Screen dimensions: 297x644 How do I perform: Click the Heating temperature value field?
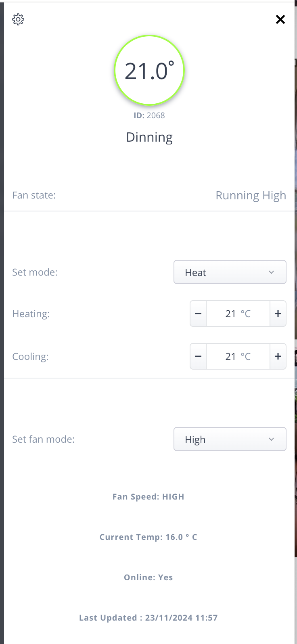point(238,314)
